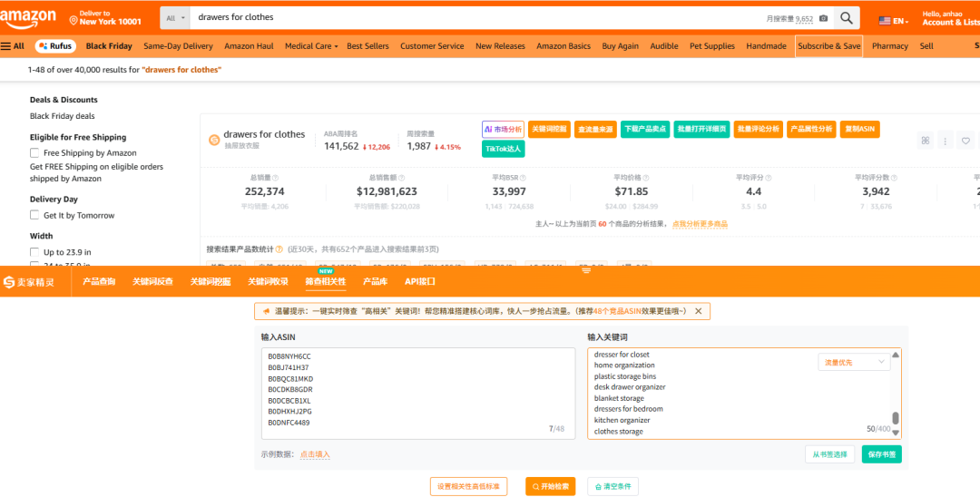
Task: Click the AI 市场分析 button
Action: tap(503, 130)
